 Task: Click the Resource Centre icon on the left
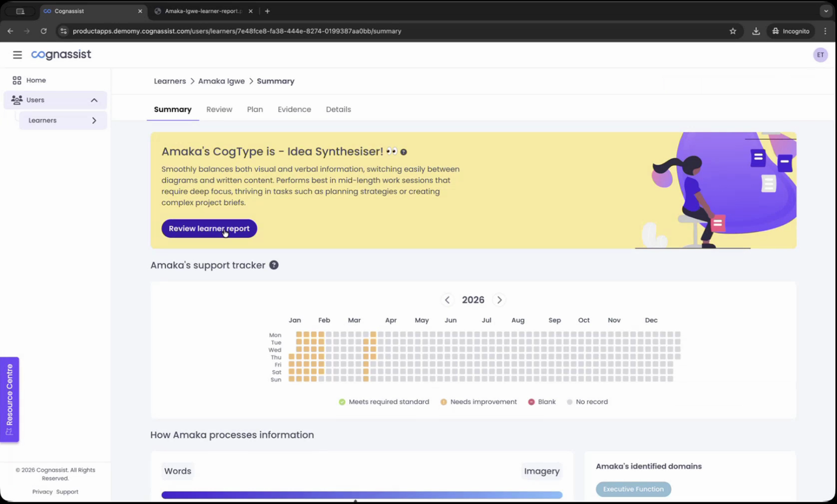point(10,431)
